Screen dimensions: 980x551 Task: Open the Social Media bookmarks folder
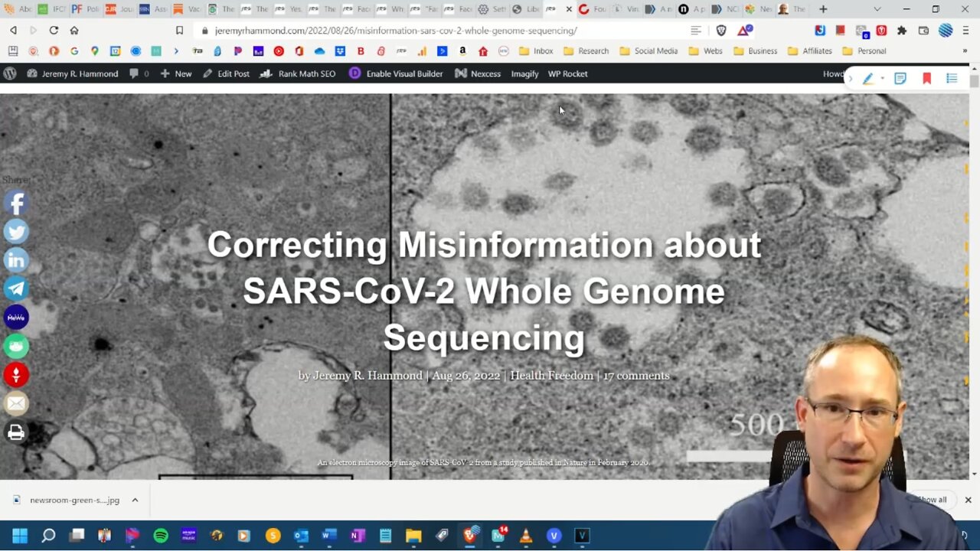coord(648,51)
